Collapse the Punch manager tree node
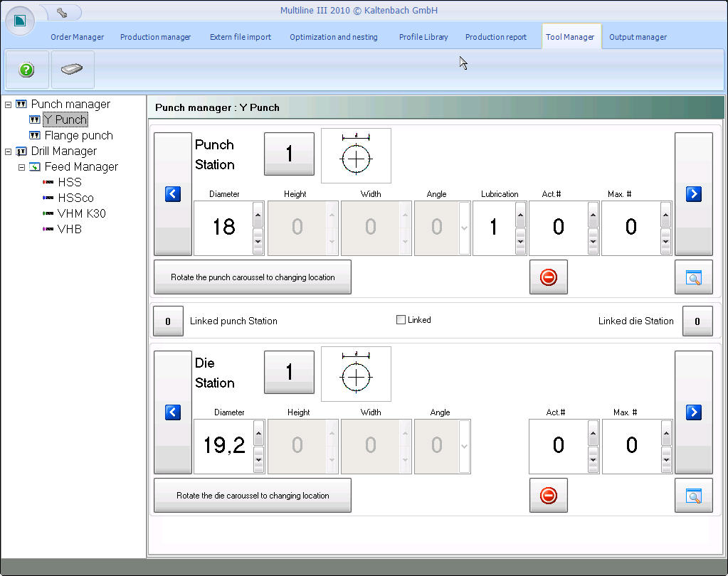This screenshot has width=728, height=576. tap(8, 105)
